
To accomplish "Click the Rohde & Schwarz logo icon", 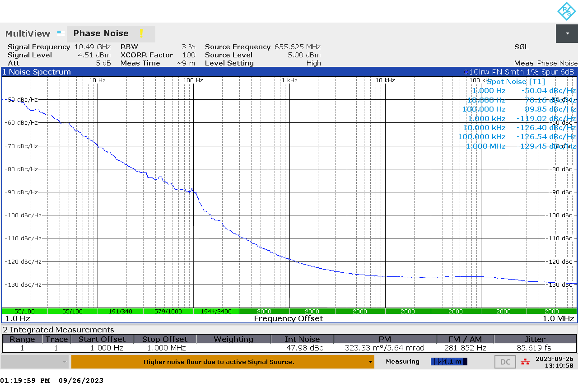I will click(567, 11).
